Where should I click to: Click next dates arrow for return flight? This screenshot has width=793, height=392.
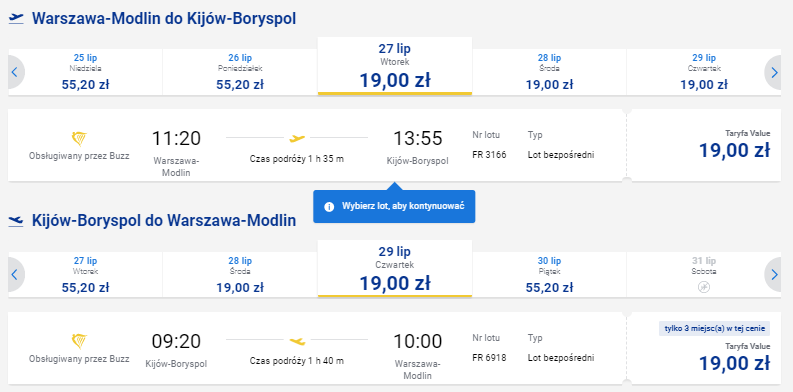point(774,275)
